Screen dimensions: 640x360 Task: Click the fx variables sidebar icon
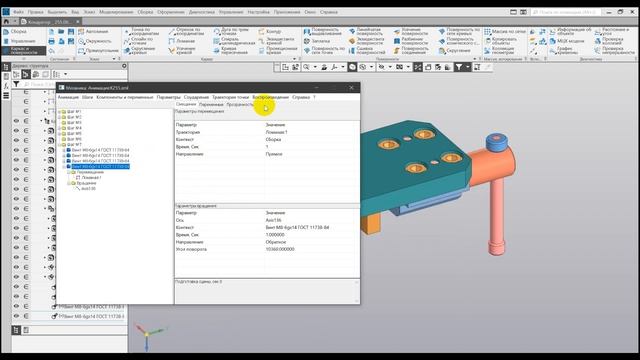(6, 86)
